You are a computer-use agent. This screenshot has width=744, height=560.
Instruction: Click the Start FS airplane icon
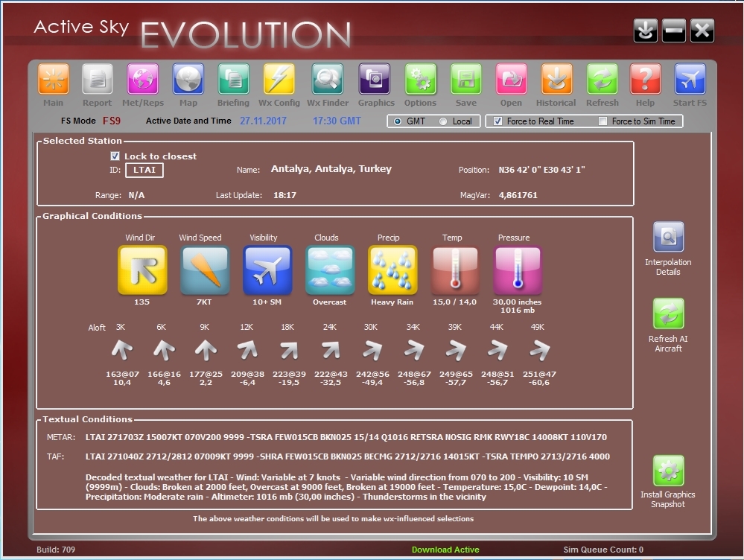(690, 79)
